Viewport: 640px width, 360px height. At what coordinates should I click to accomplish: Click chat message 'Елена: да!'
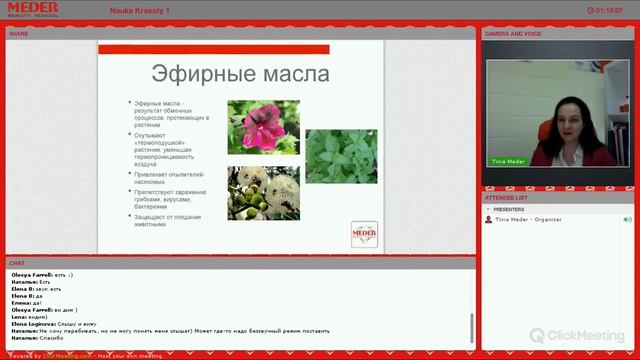coord(27,303)
